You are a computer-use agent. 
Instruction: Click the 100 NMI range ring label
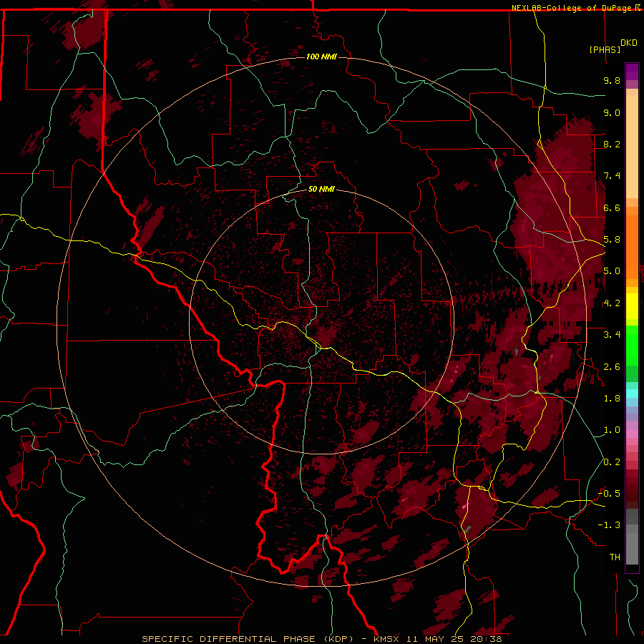coord(321,57)
